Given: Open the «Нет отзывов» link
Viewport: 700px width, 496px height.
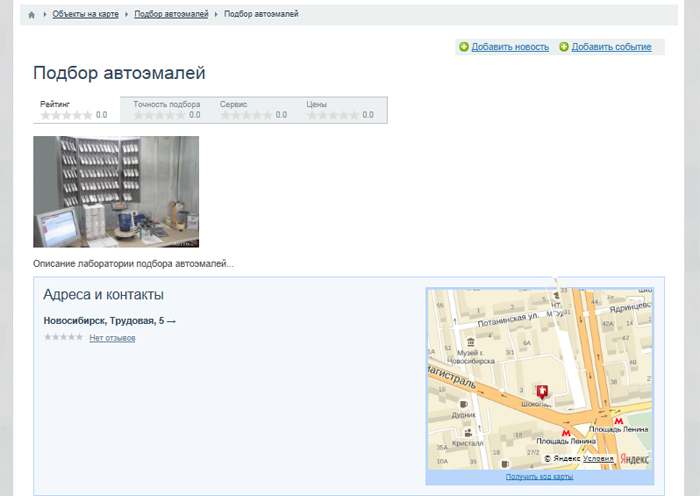Looking at the screenshot, I should pyautogui.click(x=112, y=338).
